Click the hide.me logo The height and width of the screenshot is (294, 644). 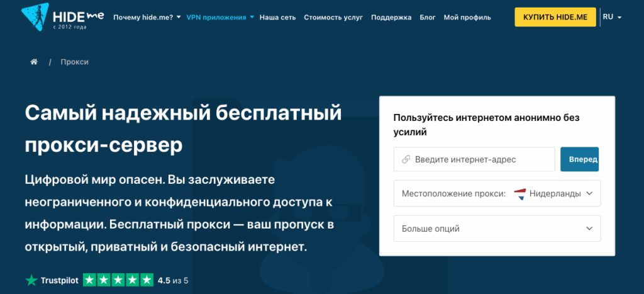point(62,18)
